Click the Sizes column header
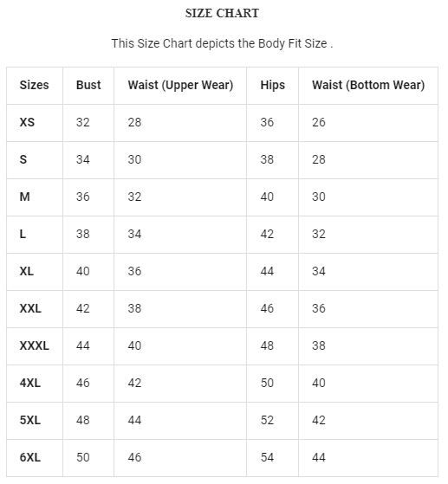Viewport: 448px width, 484px height. [35, 85]
